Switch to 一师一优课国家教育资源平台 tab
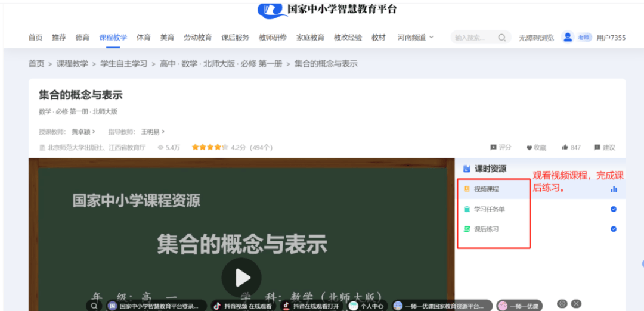The width and height of the screenshot is (644, 311). pos(442,306)
